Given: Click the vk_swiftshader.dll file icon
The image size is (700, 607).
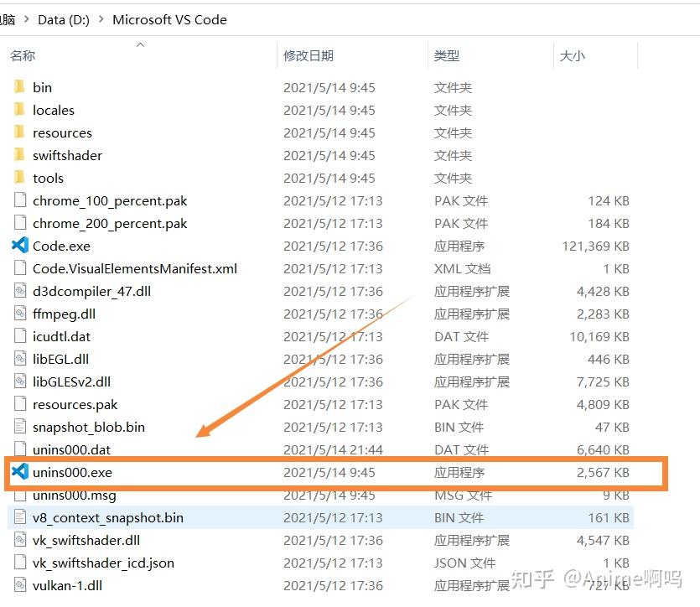Looking at the screenshot, I should pyautogui.click(x=19, y=540).
